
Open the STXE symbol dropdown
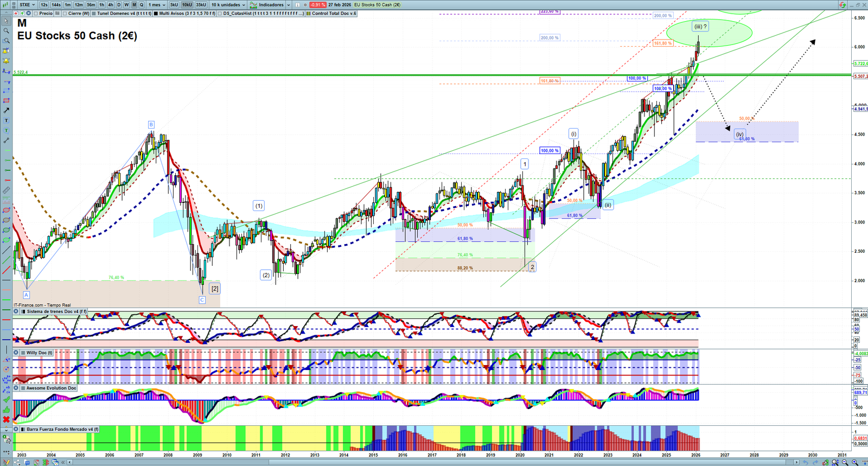(x=27, y=5)
